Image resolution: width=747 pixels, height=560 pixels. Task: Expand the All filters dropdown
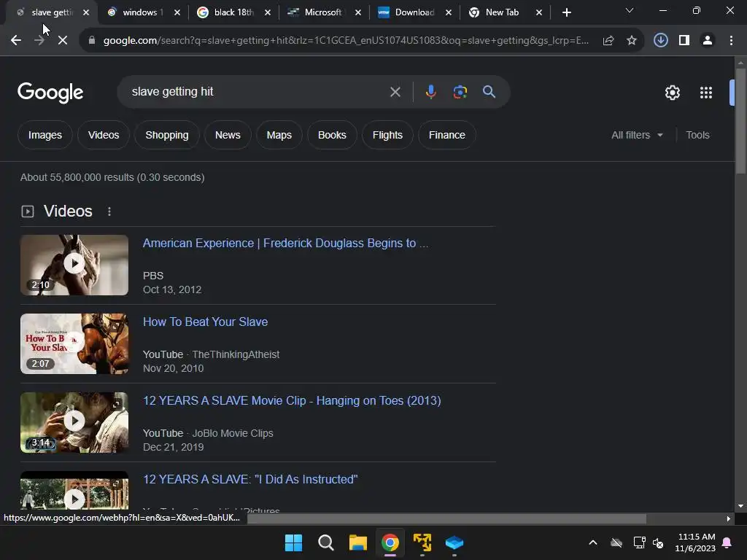pos(637,135)
